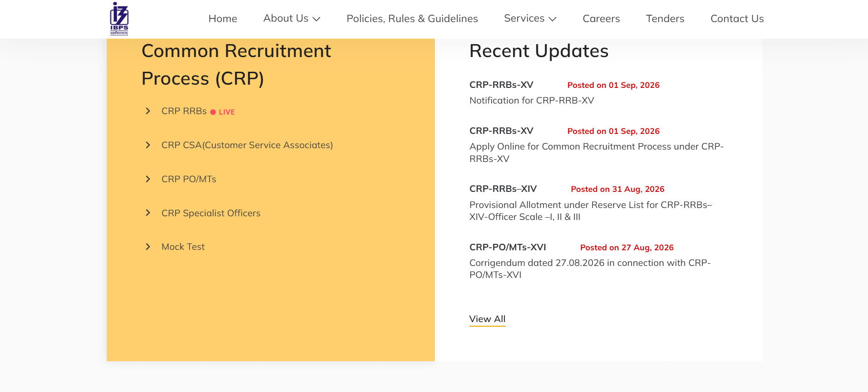The width and height of the screenshot is (868, 392).
Task: Click the Recent Updates heading
Action: [x=539, y=51]
